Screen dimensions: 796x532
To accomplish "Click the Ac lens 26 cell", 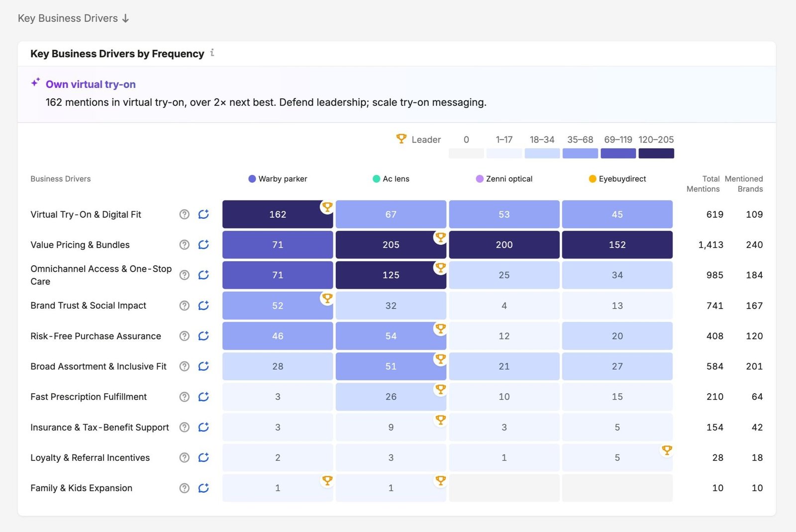I will pyautogui.click(x=391, y=397).
